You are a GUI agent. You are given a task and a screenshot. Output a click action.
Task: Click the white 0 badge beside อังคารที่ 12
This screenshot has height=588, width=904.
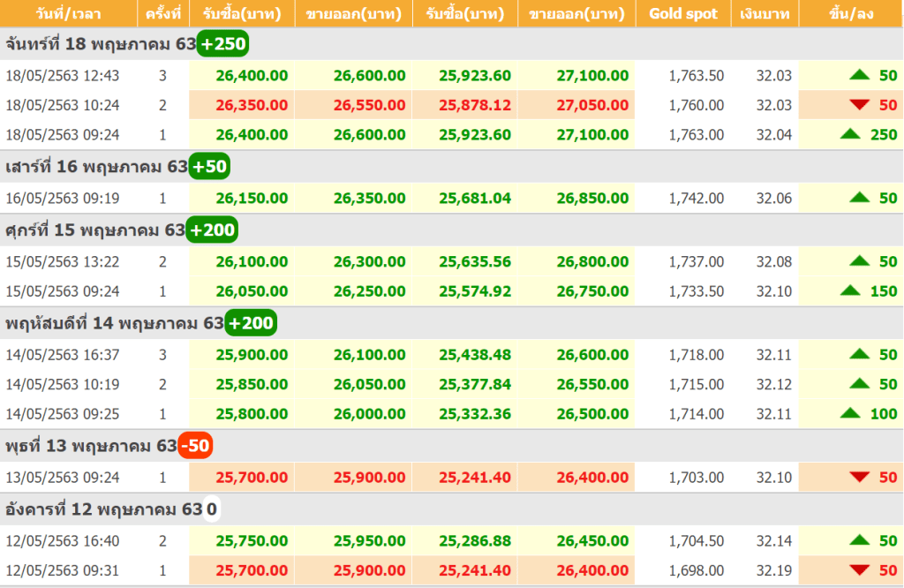click(212, 509)
